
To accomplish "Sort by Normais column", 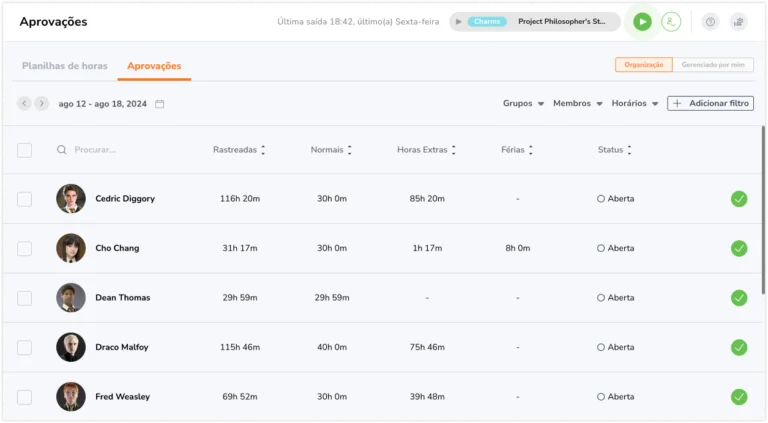I will pyautogui.click(x=331, y=150).
